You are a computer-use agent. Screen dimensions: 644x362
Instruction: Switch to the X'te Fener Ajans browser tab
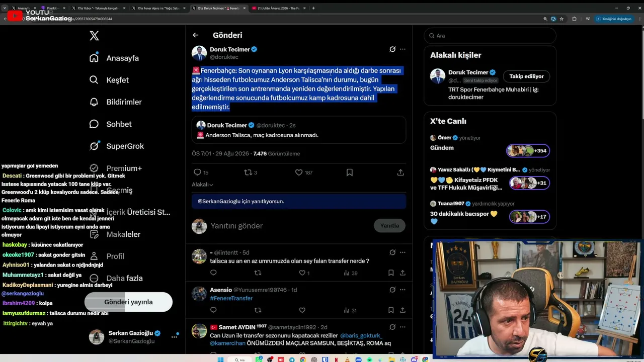pos(158,8)
